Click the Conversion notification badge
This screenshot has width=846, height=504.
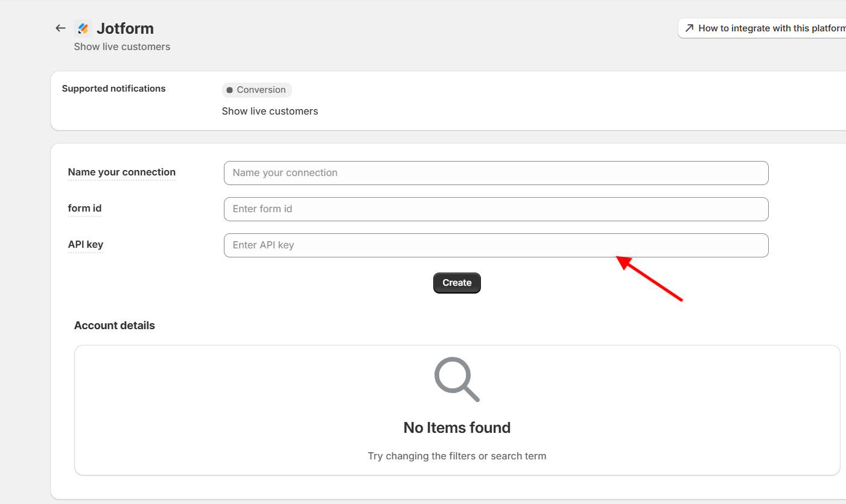tap(256, 90)
